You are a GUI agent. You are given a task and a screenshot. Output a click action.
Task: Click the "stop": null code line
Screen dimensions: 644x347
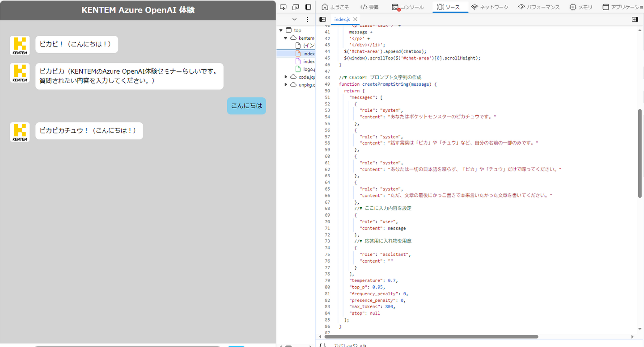coord(364,314)
